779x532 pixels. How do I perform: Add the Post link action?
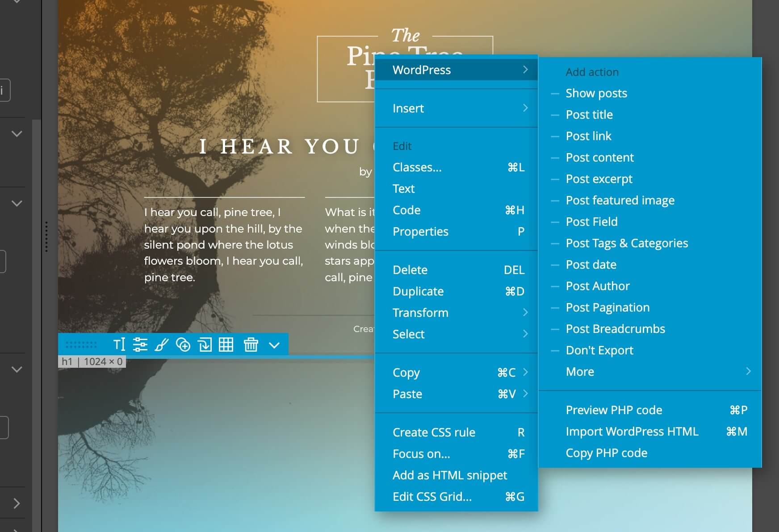click(x=650, y=136)
